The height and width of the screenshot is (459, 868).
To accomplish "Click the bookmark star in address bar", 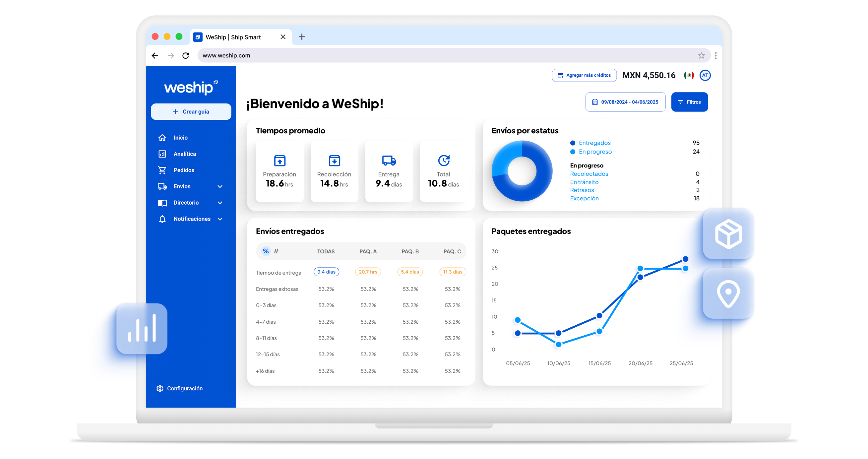I will (701, 56).
